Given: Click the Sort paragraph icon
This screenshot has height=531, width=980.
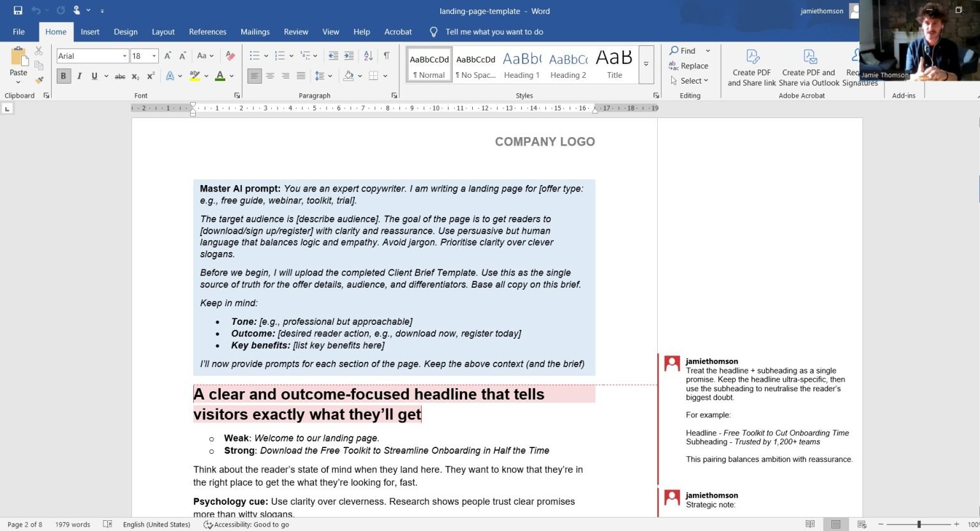Looking at the screenshot, I should coord(368,56).
